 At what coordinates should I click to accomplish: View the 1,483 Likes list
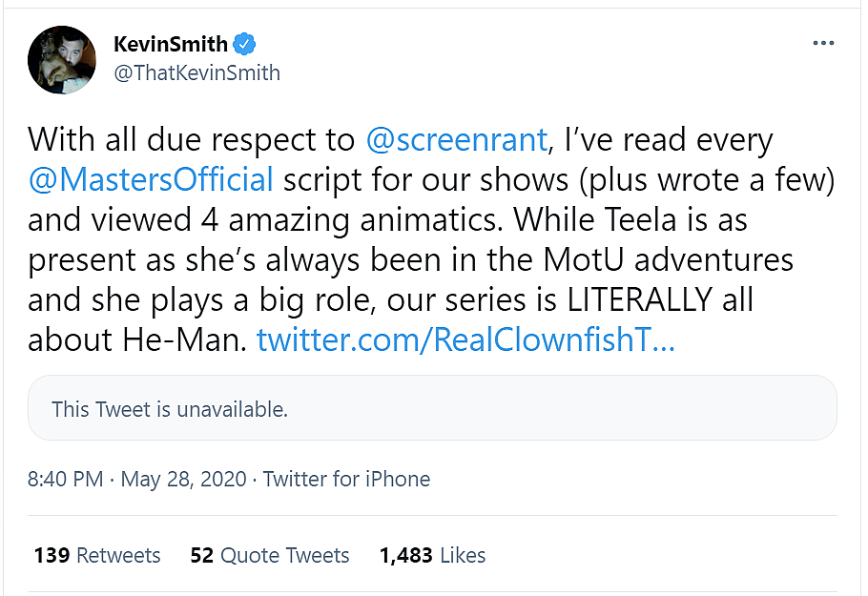click(432, 555)
